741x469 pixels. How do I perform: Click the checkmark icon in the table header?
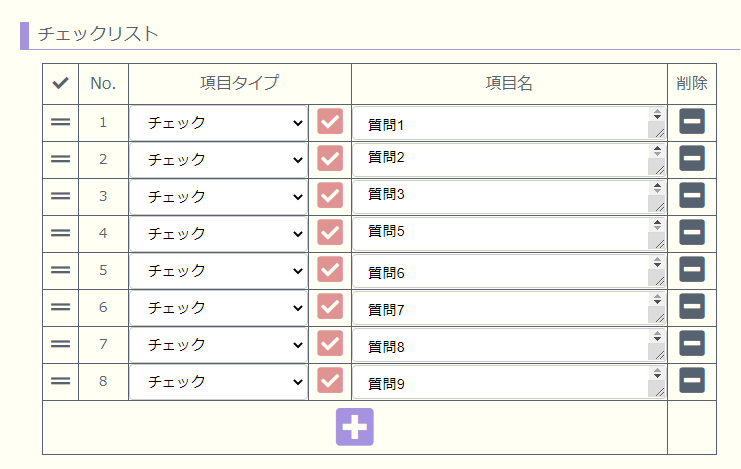click(x=60, y=83)
